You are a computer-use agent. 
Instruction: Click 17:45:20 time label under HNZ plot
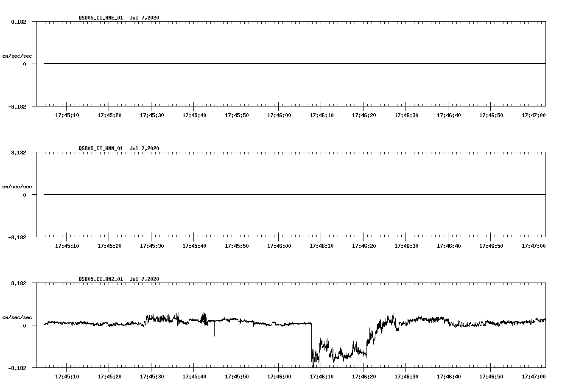point(109,377)
